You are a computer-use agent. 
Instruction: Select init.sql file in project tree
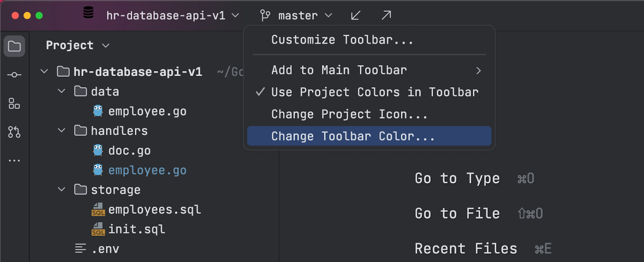pos(136,229)
